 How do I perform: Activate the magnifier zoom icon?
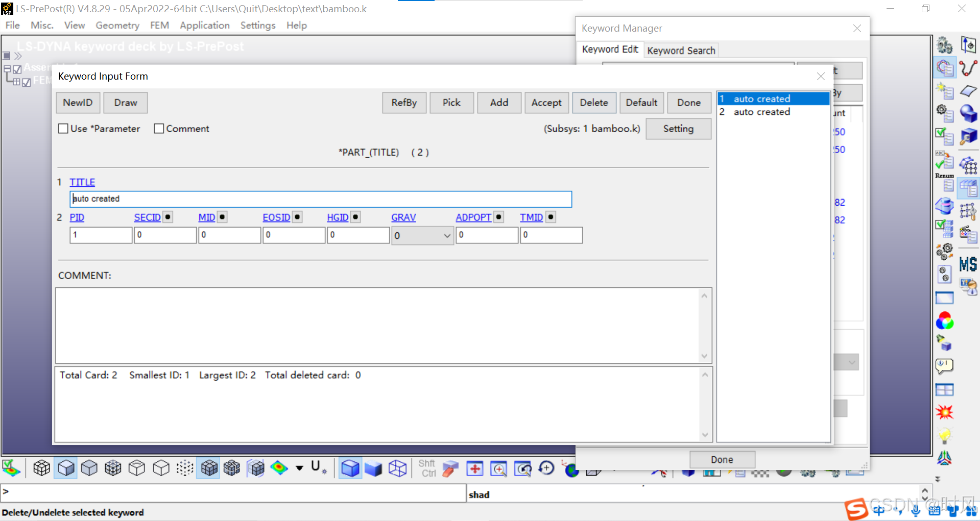pyautogui.click(x=498, y=468)
